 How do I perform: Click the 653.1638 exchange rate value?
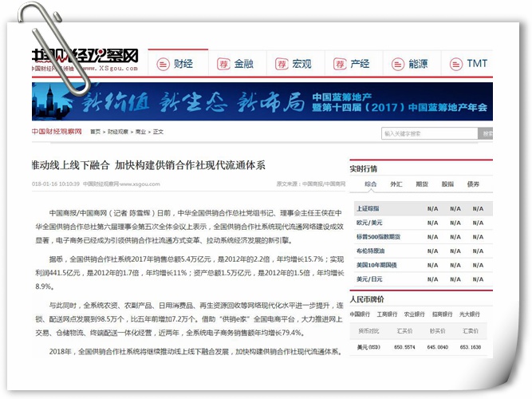(471, 347)
